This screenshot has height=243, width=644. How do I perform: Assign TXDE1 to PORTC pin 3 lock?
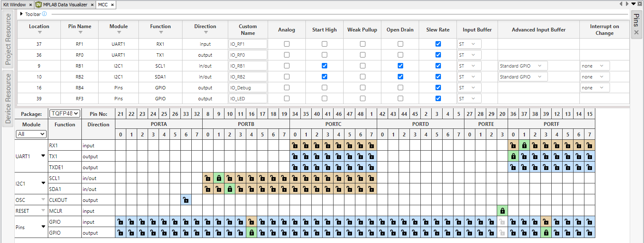(328, 167)
